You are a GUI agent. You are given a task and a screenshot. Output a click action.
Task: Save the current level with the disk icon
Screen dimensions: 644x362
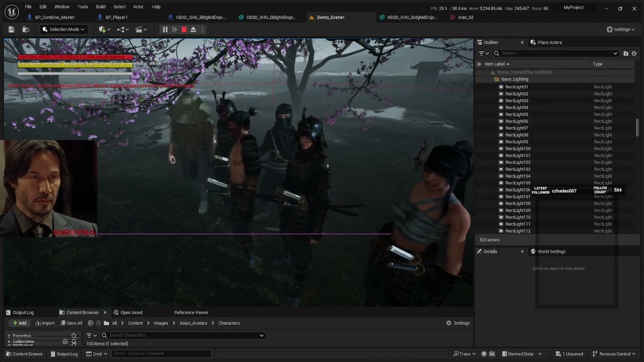tap(11, 30)
